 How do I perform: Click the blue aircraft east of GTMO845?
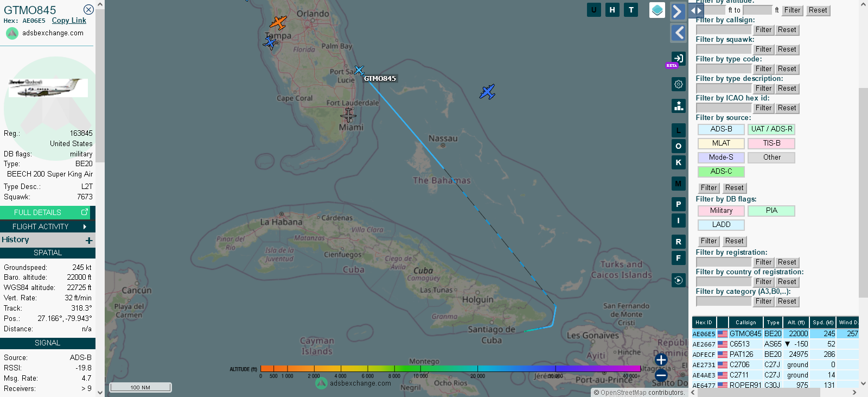coord(487,92)
